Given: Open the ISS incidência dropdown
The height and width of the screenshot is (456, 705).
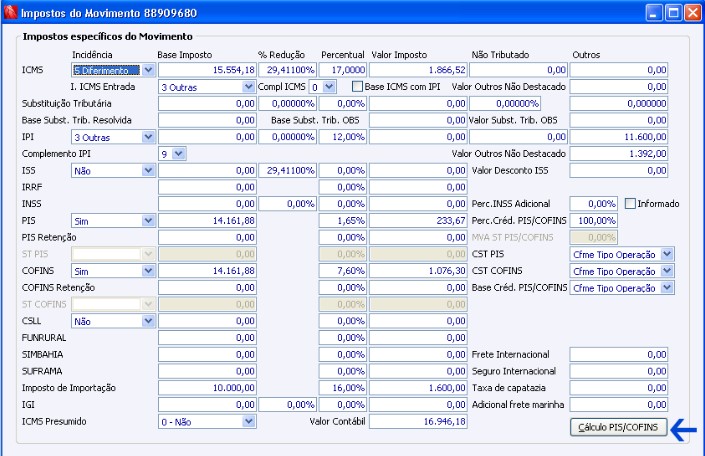Looking at the screenshot, I should tap(149, 170).
